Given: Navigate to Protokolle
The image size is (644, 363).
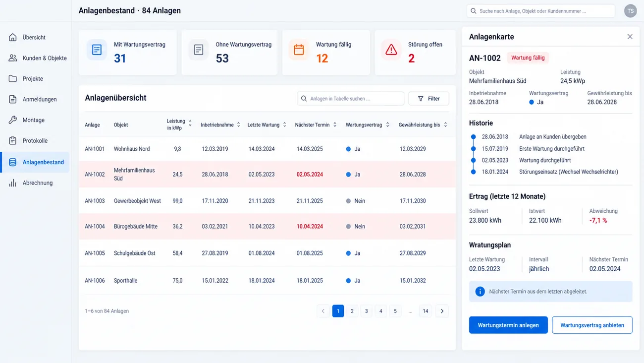Looking at the screenshot, I should click(x=36, y=141).
